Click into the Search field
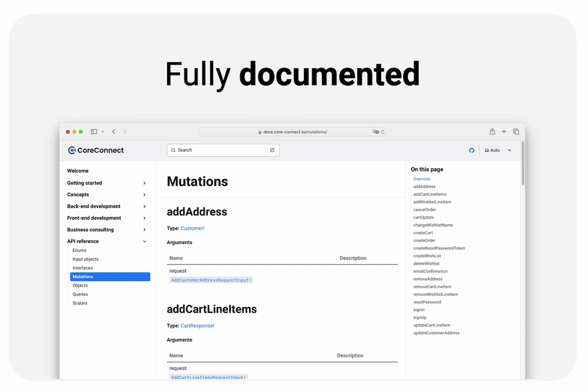This screenshot has width=588, height=392. tap(223, 150)
